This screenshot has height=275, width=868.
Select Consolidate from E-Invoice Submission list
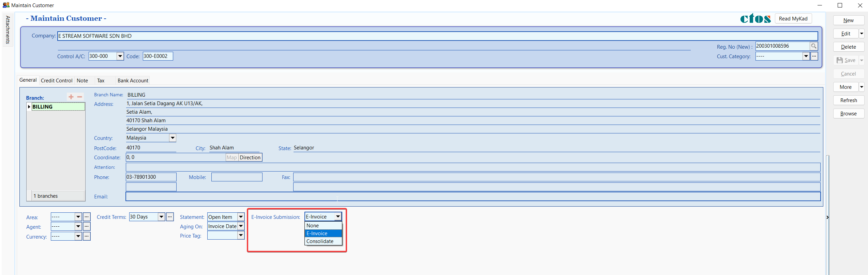(320, 241)
